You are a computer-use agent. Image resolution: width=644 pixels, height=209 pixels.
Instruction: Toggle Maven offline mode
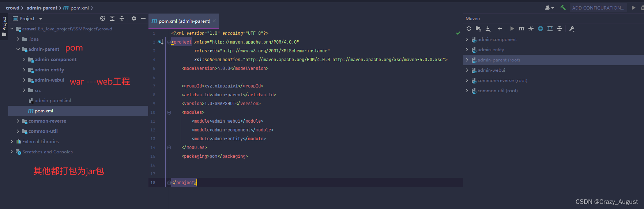[x=531, y=29]
